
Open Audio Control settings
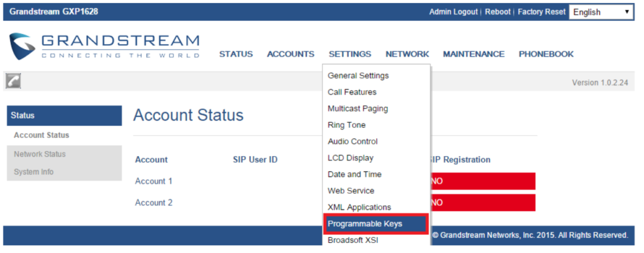(376, 141)
